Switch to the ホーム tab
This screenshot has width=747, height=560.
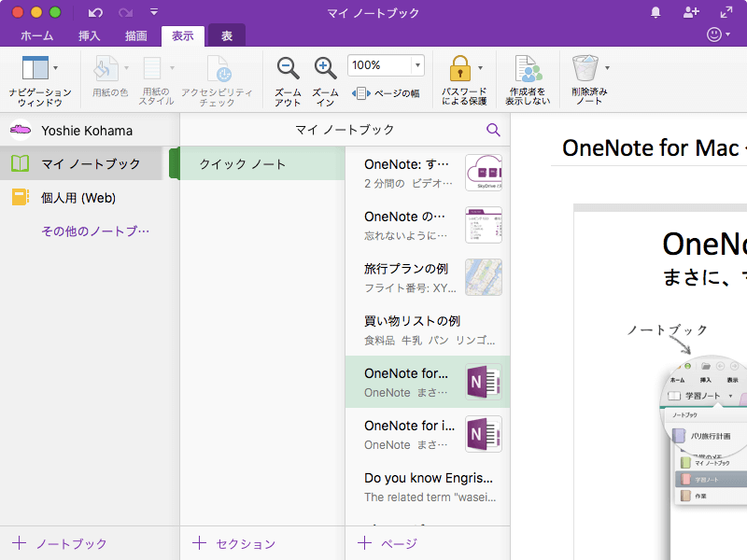36,35
